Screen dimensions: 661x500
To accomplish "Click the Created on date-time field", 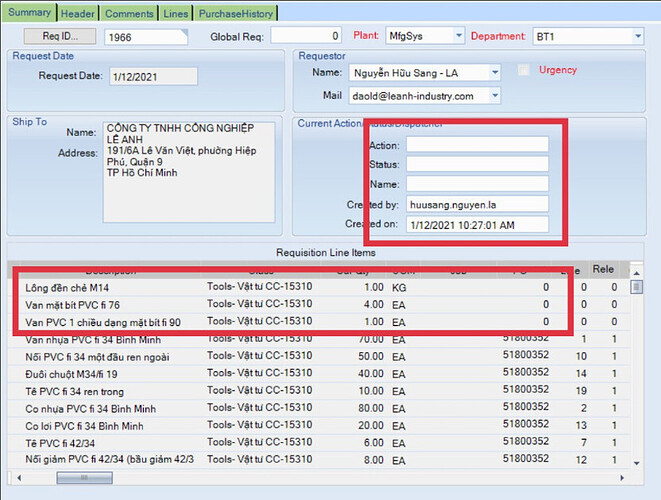I will [x=477, y=225].
